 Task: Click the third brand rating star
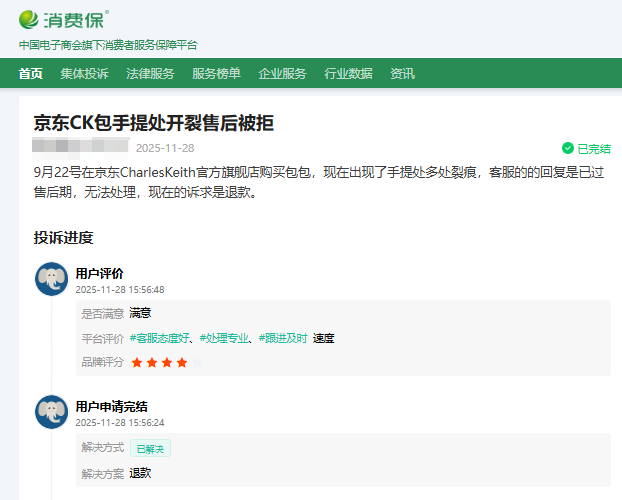click(x=167, y=362)
